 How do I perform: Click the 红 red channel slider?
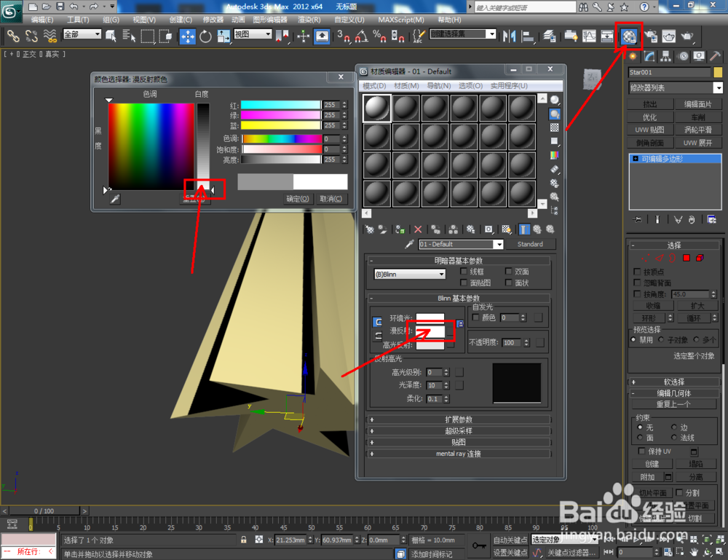pos(281,105)
